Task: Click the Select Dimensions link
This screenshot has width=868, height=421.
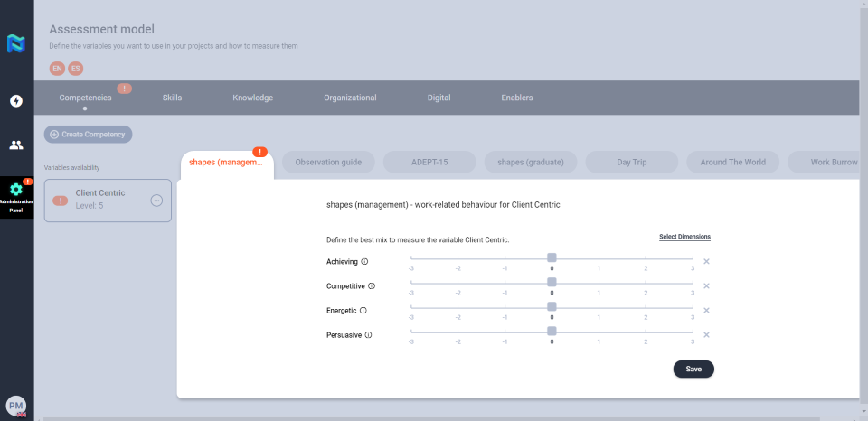Action: click(684, 237)
